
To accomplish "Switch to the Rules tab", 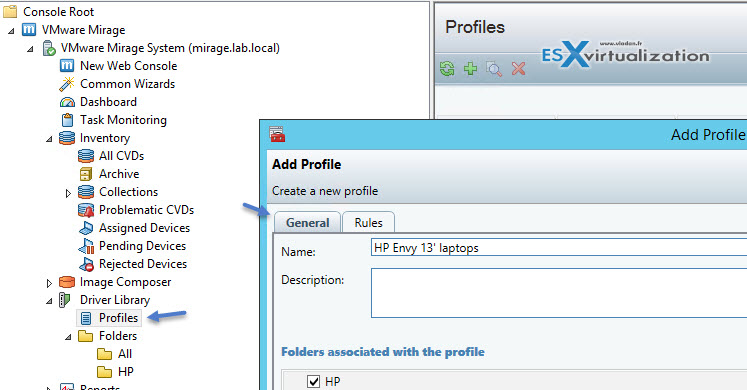I will point(368,222).
